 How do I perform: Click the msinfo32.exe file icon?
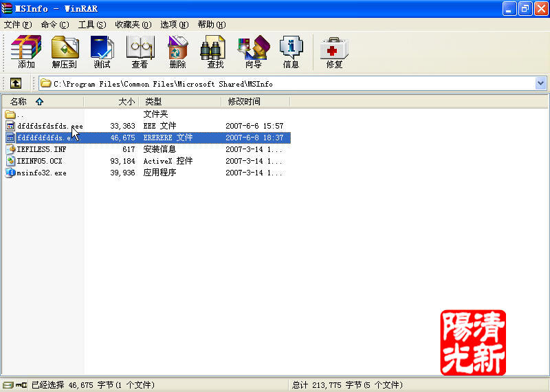pos(10,173)
